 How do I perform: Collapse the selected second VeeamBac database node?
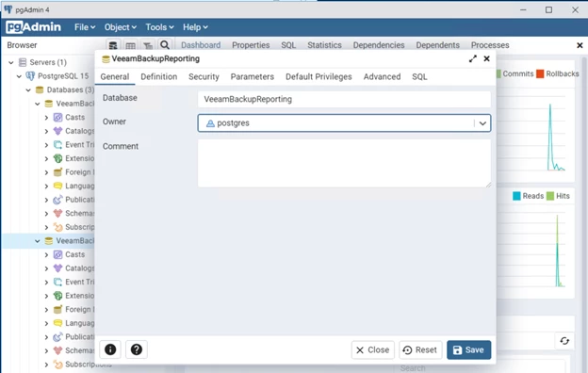[38, 241]
